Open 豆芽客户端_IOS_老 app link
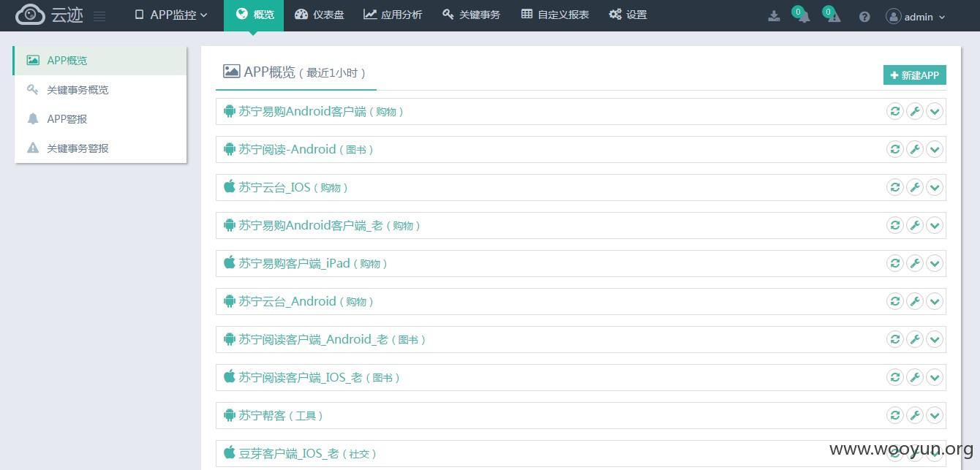Viewport: 980px width, 470px height. point(300,453)
